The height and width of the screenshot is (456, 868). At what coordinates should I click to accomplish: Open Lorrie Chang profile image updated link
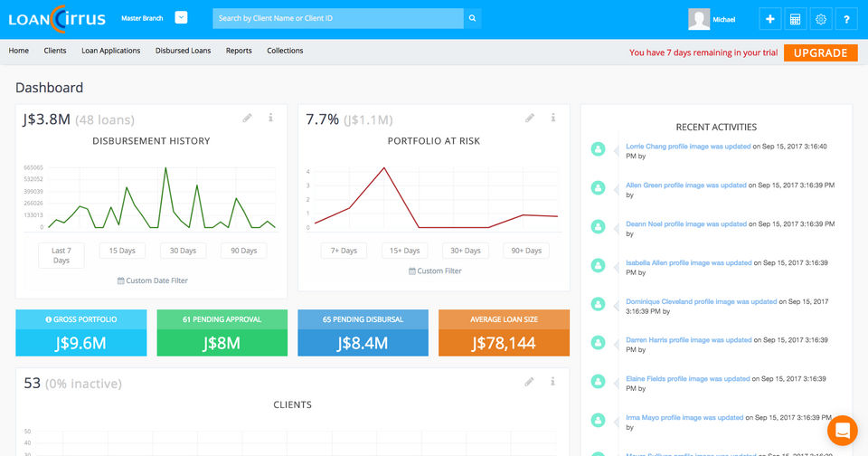[x=688, y=147]
